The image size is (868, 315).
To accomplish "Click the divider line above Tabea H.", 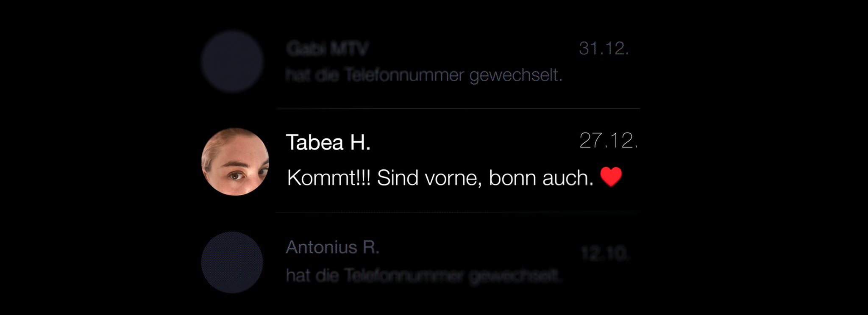I will click(458, 109).
